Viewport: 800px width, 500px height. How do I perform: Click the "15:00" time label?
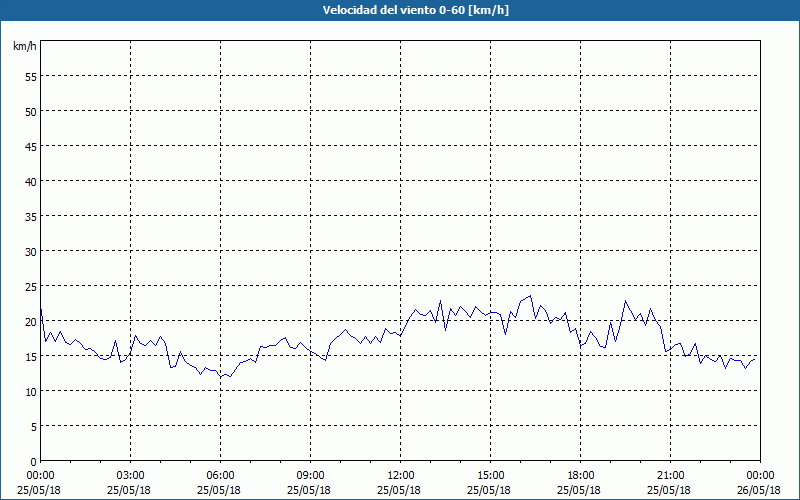pyautogui.click(x=490, y=476)
